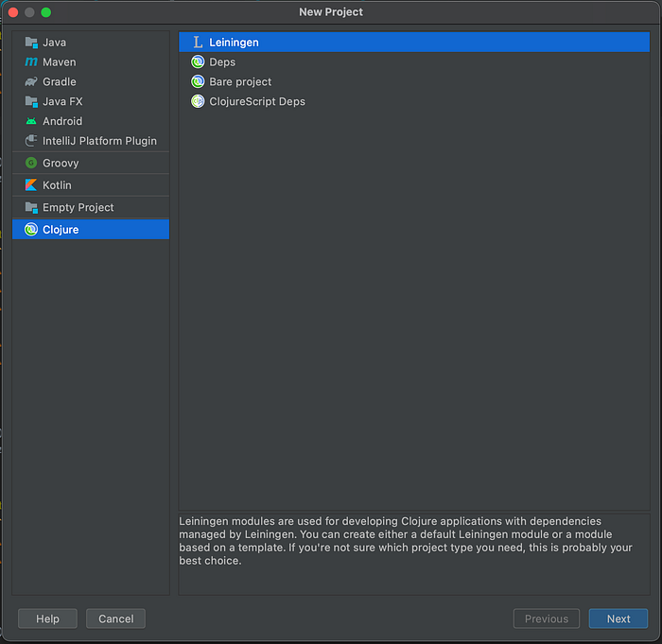Click the Java FX folder icon
The height and width of the screenshot is (644, 662).
pyautogui.click(x=31, y=101)
